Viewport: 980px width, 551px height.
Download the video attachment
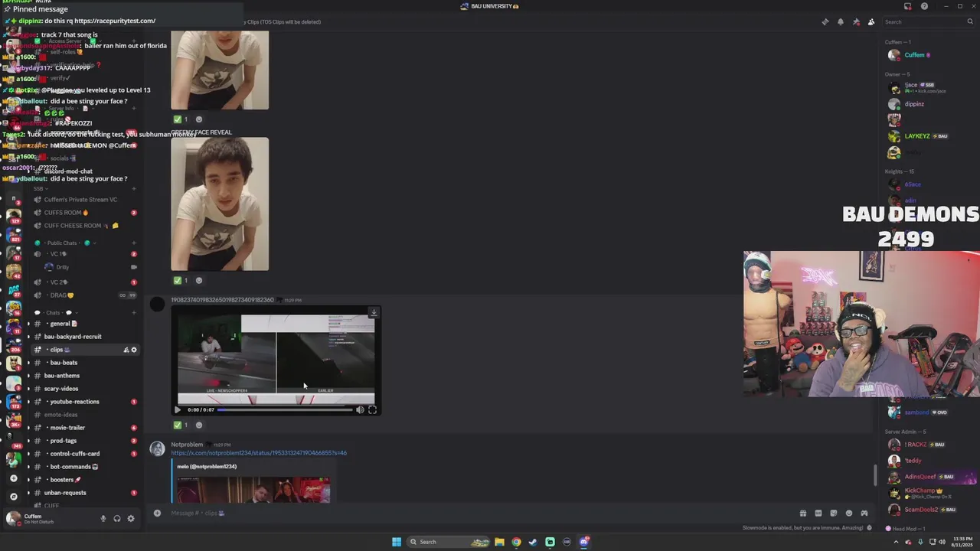374,312
